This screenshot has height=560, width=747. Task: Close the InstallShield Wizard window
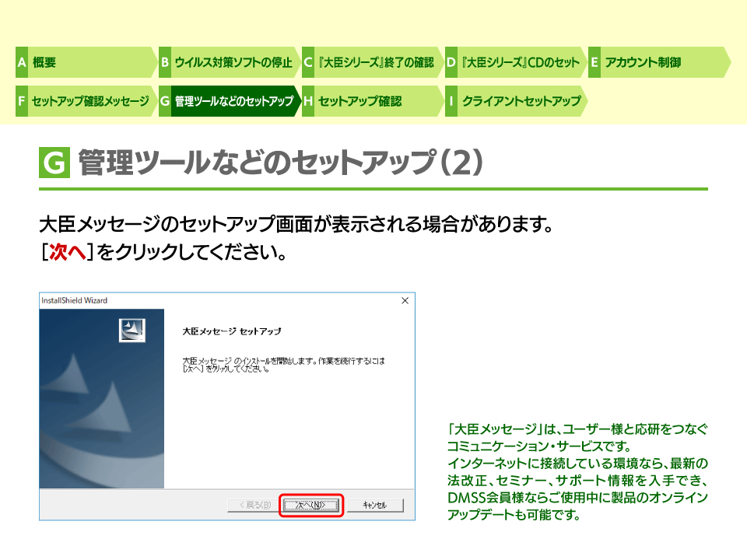405,300
